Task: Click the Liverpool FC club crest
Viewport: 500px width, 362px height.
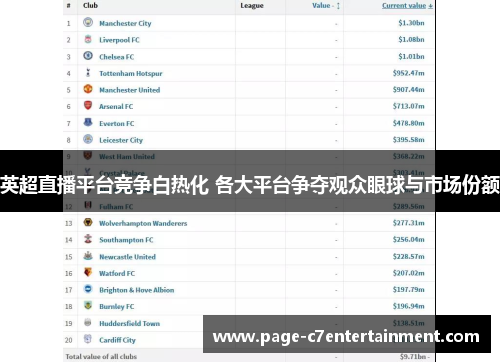Action: click(88, 39)
